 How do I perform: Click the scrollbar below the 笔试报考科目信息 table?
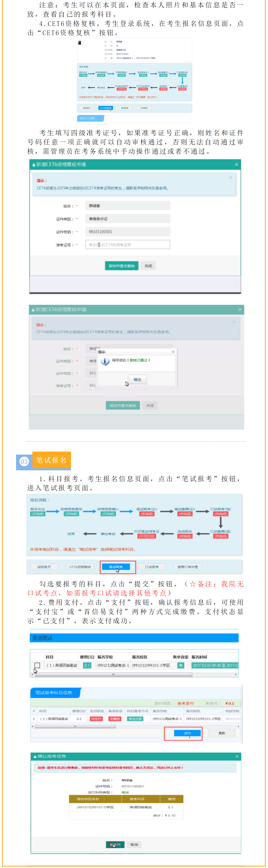click(x=75, y=727)
